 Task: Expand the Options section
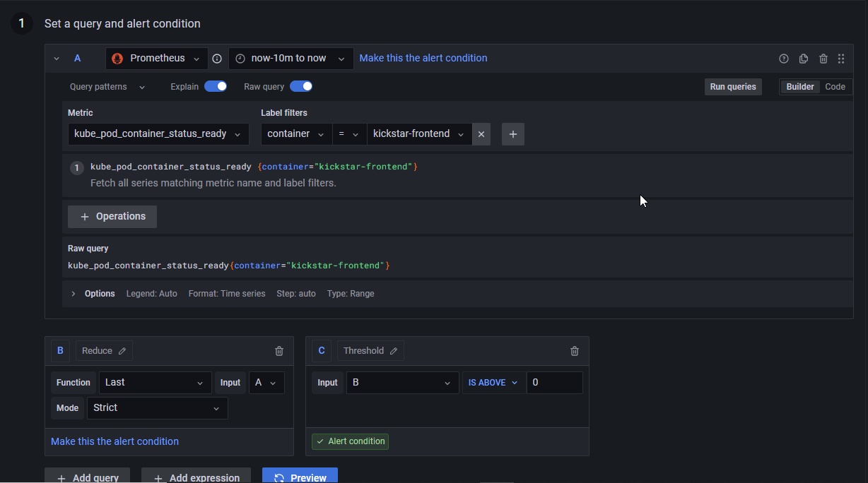click(74, 294)
